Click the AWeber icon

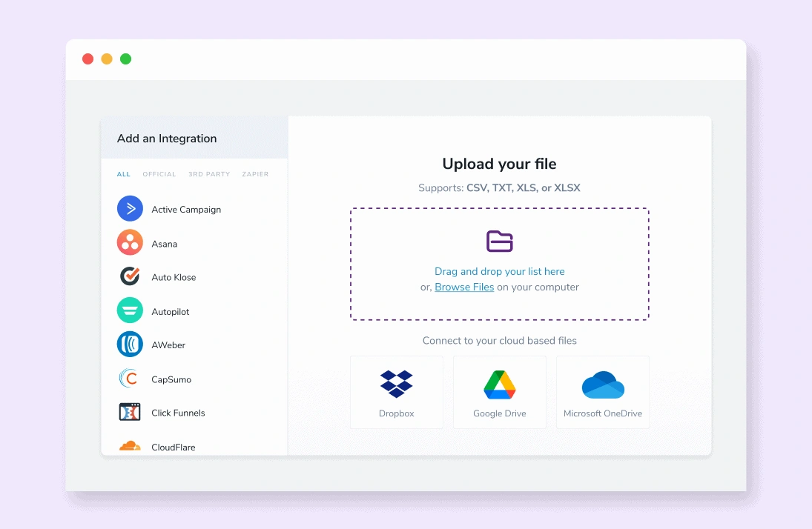coord(129,345)
